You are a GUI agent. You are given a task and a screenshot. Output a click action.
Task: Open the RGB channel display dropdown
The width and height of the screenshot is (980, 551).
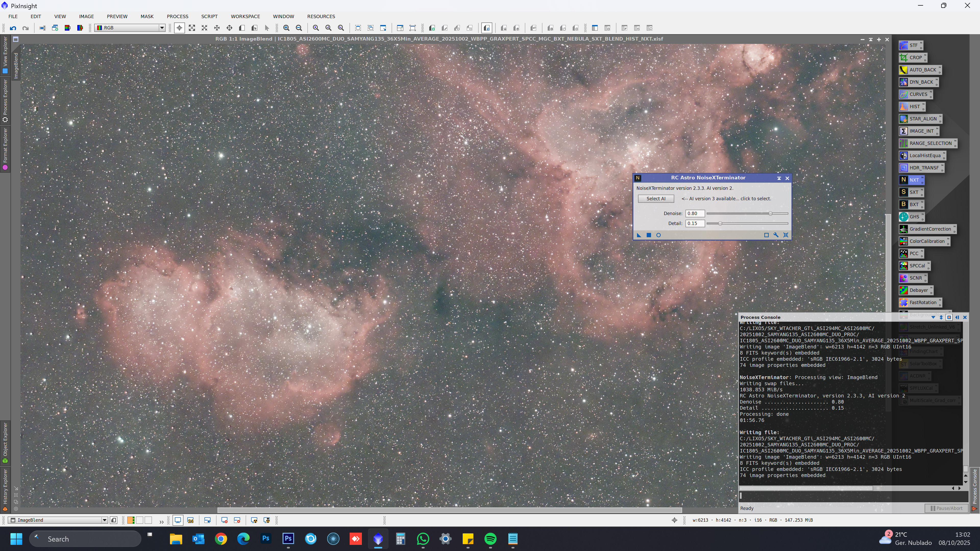[162, 28]
